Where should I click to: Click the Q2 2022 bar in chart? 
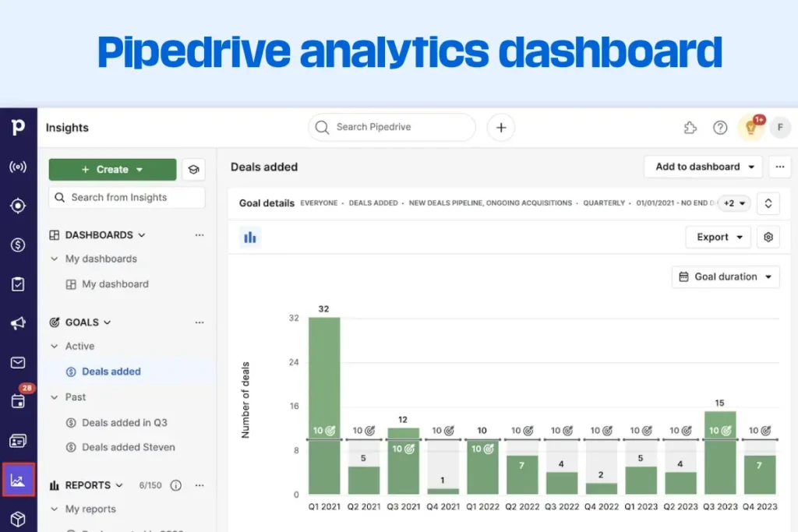[522, 474]
